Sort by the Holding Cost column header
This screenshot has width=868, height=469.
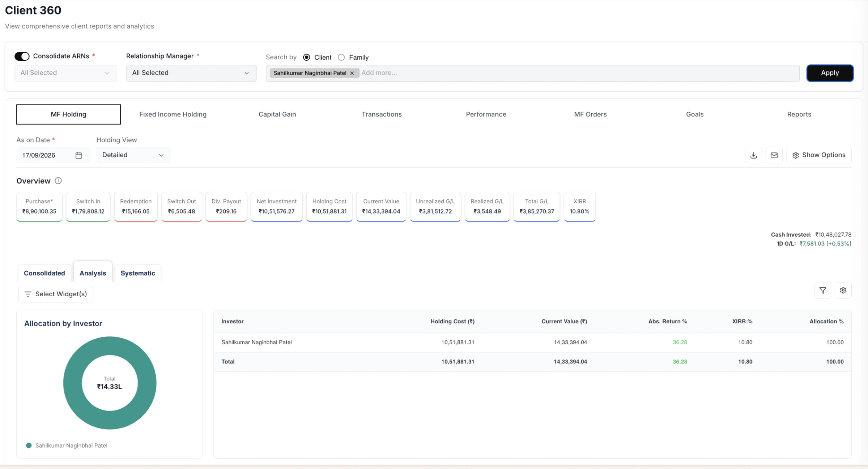click(452, 321)
